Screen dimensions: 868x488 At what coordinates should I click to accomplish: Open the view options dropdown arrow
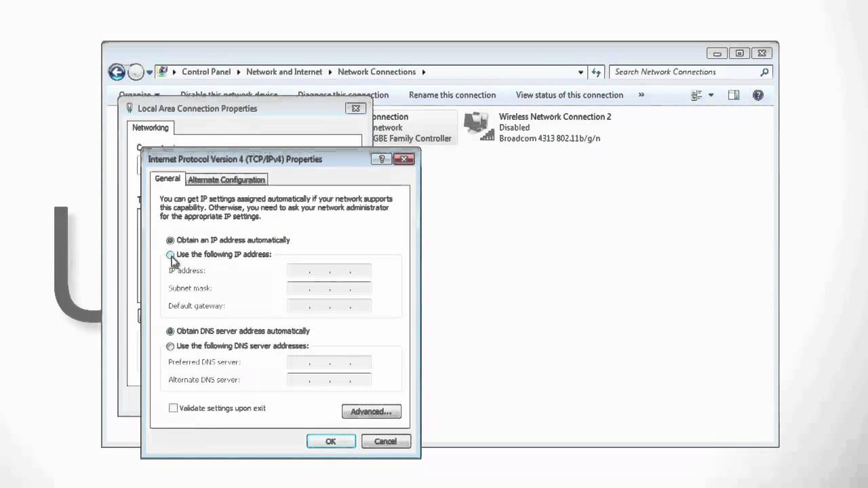tap(711, 96)
